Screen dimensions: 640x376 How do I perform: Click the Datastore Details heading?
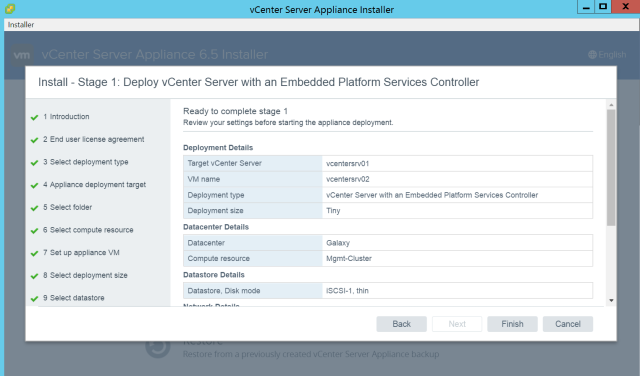click(x=214, y=275)
